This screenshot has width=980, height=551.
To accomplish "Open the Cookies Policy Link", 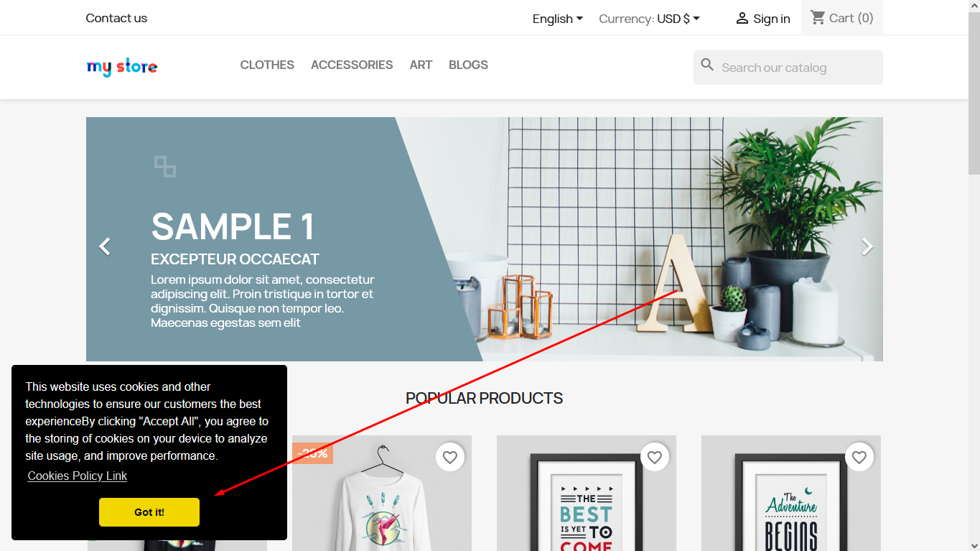I will click(x=78, y=476).
